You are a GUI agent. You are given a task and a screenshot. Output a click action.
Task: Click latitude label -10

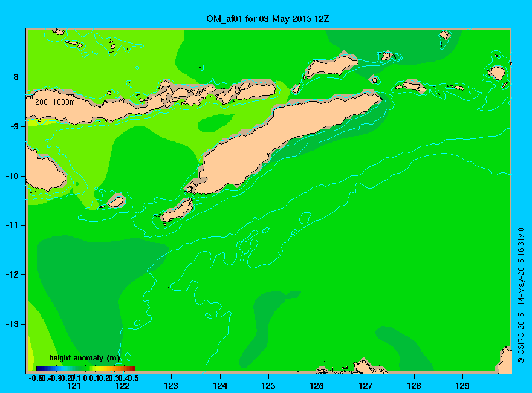pyautogui.click(x=13, y=176)
